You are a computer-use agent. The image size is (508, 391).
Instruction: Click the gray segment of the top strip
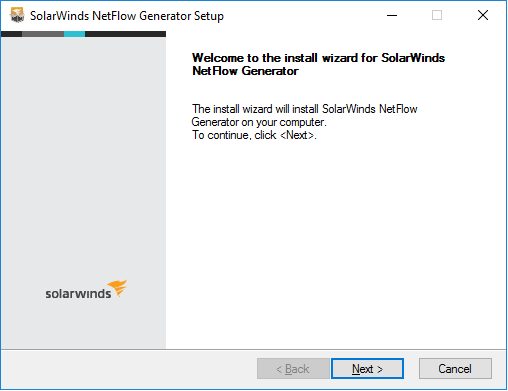click(43, 34)
